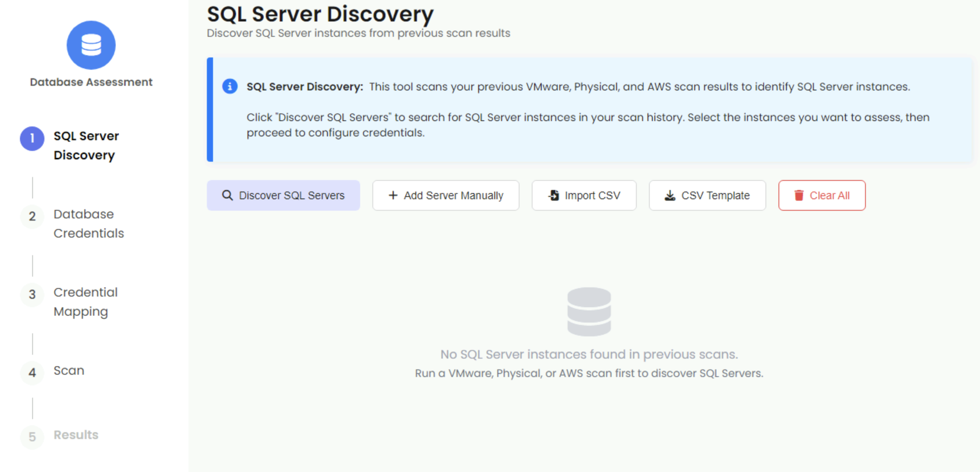
Task: Click the numbered circle for step 1
Action: (x=32, y=138)
